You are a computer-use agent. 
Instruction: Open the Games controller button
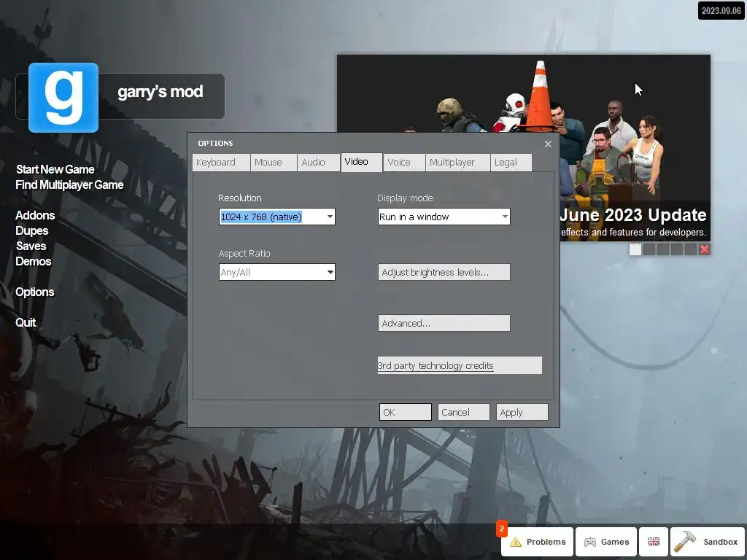pyautogui.click(x=606, y=542)
